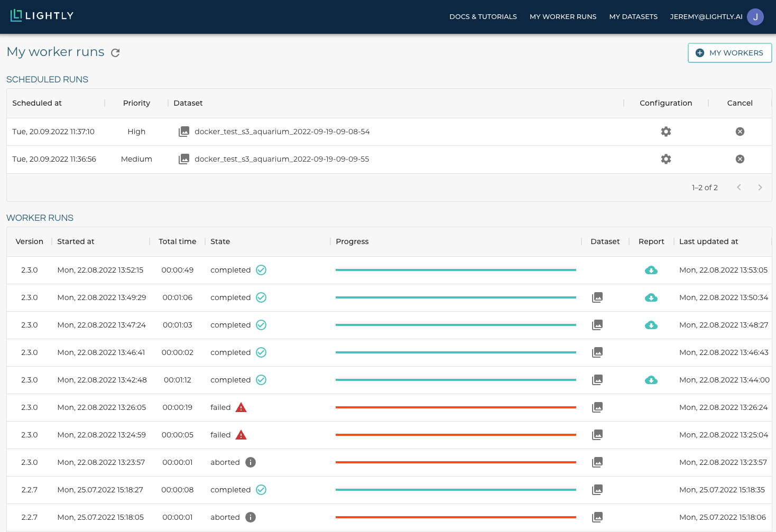Image resolution: width=776 pixels, height=532 pixels.
Task: Open the dataset icon for the aquarium 09-09-55 run
Action: click(184, 159)
